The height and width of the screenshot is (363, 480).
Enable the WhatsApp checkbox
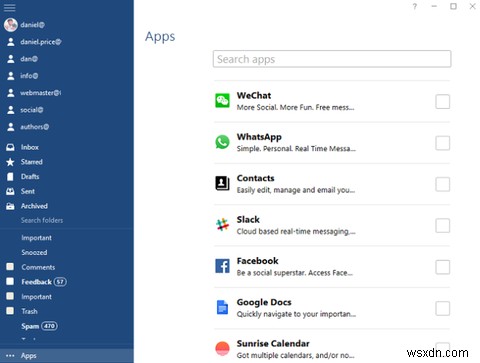coord(443,143)
